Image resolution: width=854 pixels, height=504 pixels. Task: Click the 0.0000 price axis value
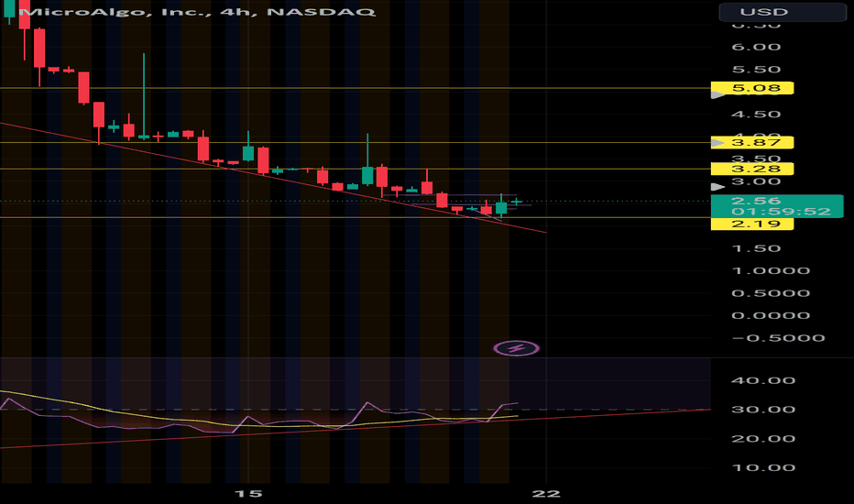click(771, 315)
